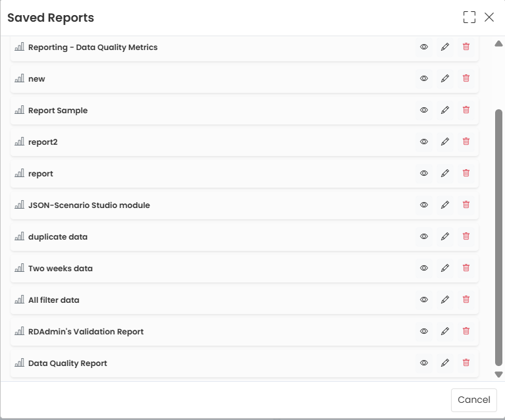
Task: Delete RDAdmin's Validation Report
Action: (x=465, y=331)
